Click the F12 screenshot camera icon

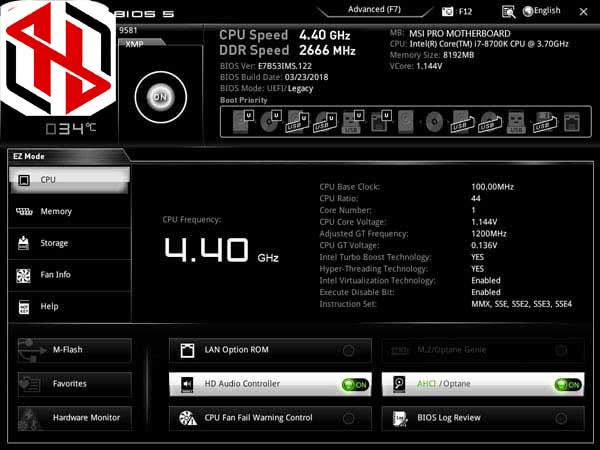[x=448, y=11]
